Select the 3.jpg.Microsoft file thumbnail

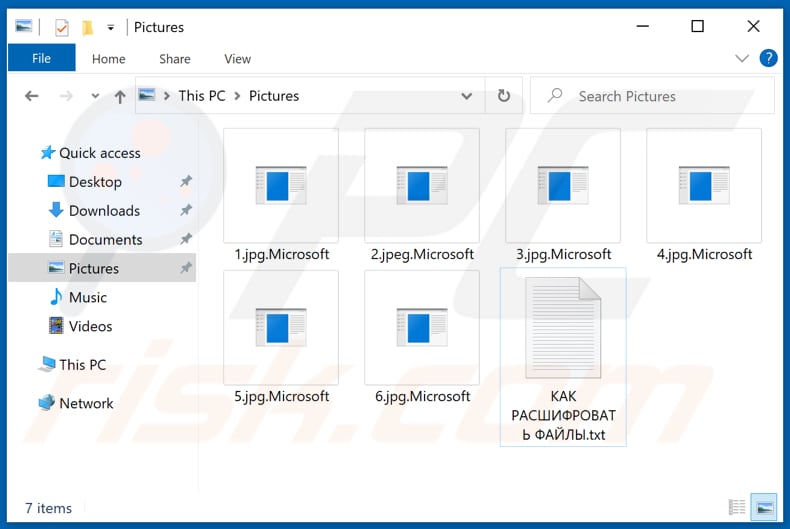pyautogui.click(x=563, y=185)
